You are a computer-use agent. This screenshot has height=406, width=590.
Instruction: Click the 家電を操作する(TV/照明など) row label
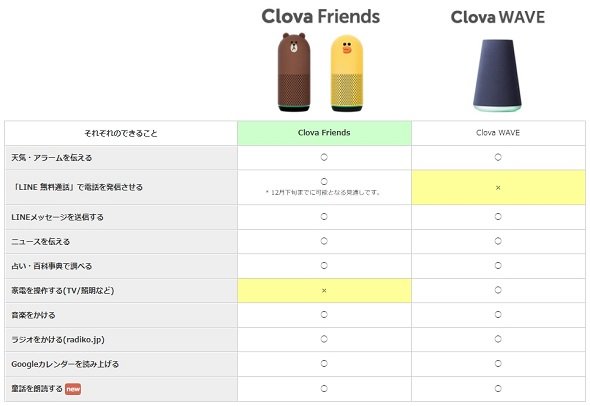click(62, 290)
